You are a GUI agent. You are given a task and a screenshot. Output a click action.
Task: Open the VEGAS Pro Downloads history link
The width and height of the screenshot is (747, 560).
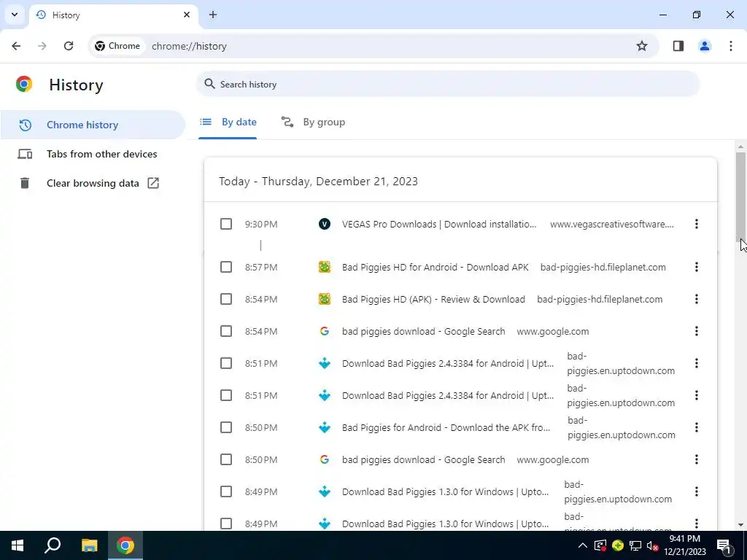click(438, 225)
